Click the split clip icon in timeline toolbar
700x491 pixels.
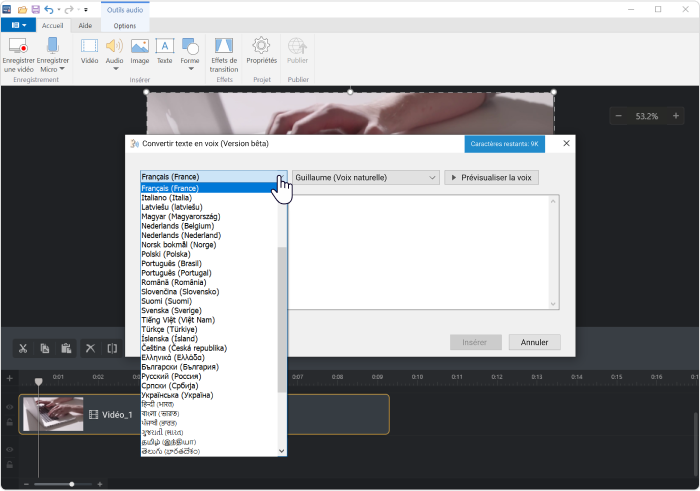(112, 348)
